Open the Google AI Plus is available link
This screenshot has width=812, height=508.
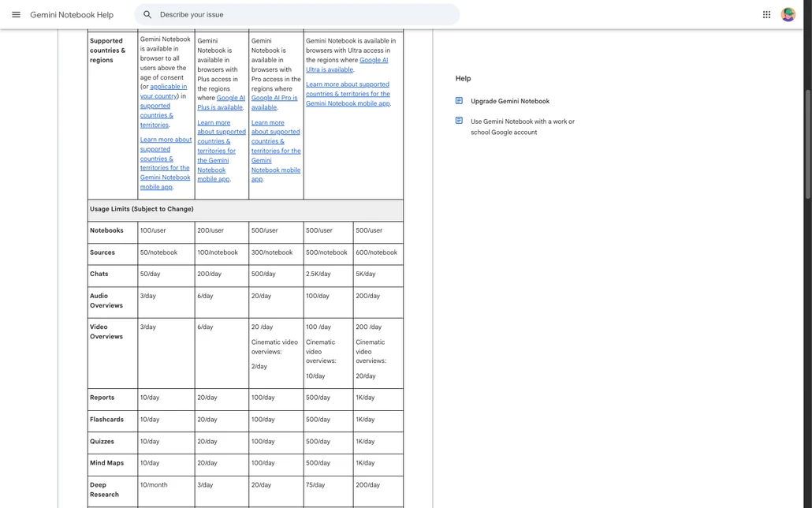(221, 103)
